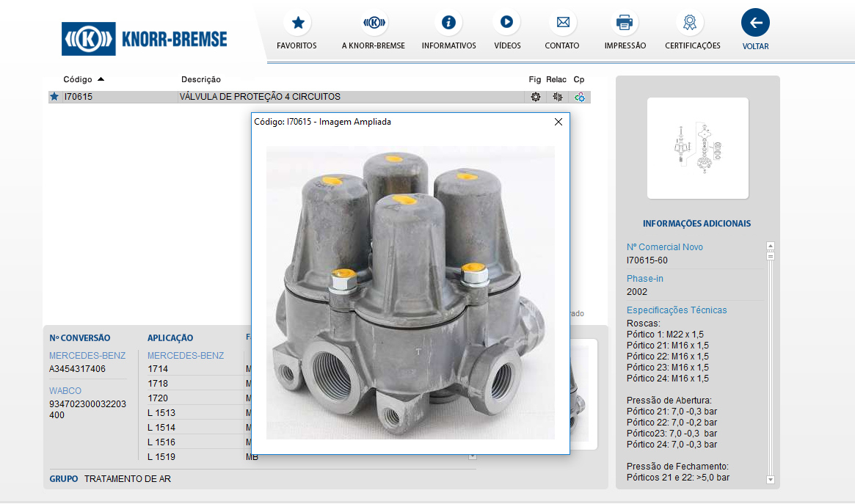855x504 pixels.
Task: Open the Fig gear icon for I70615
Action: coord(536,97)
